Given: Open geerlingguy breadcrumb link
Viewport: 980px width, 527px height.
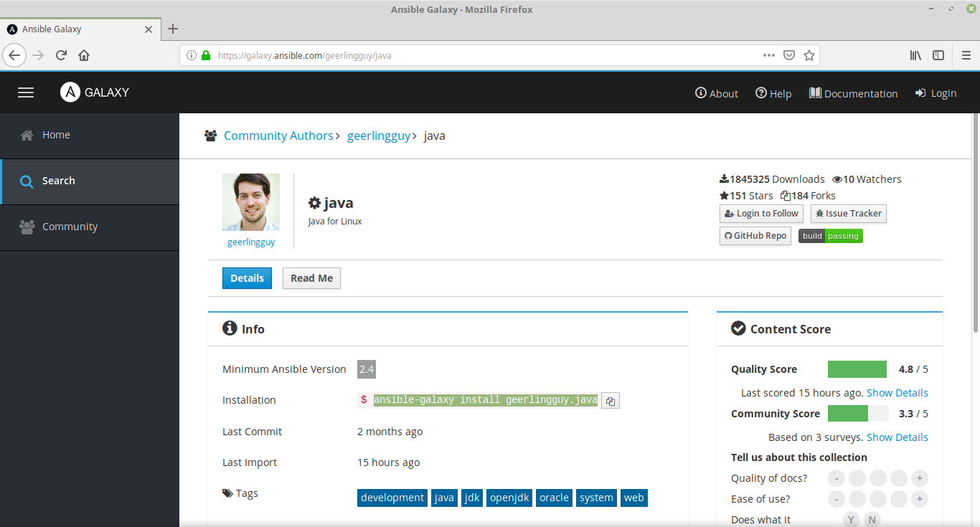Looking at the screenshot, I should (x=379, y=136).
